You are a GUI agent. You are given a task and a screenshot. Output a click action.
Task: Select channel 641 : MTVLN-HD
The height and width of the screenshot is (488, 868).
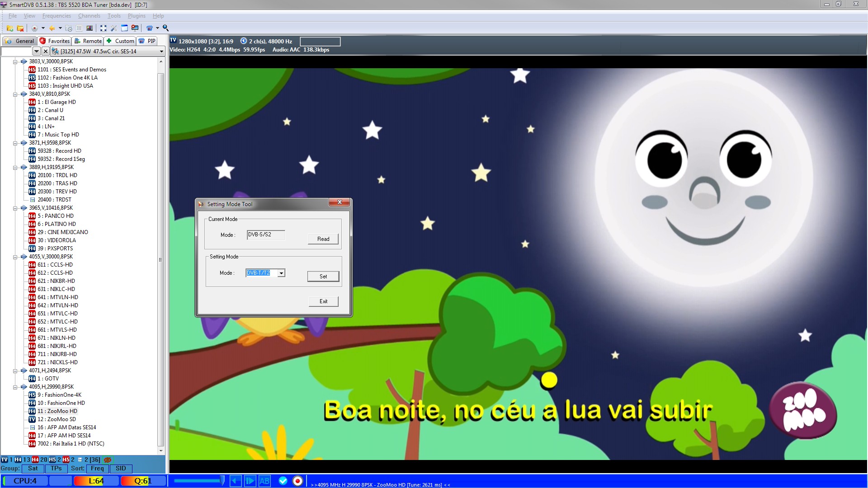tap(58, 297)
